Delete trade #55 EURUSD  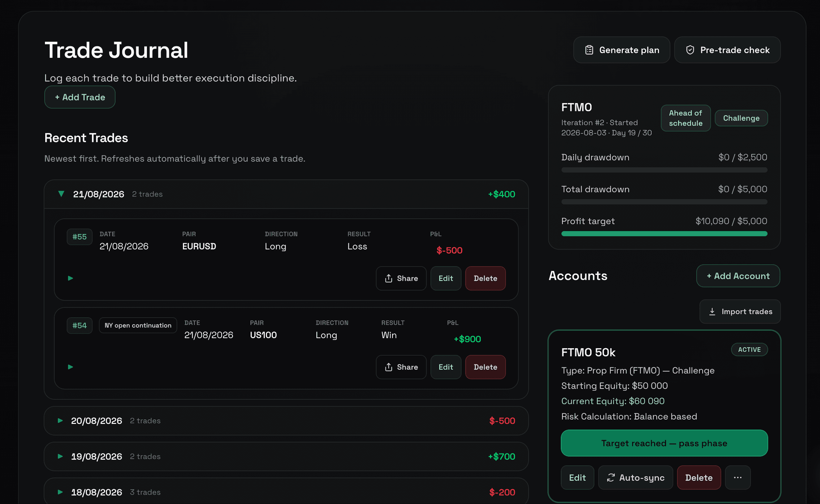(486, 278)
